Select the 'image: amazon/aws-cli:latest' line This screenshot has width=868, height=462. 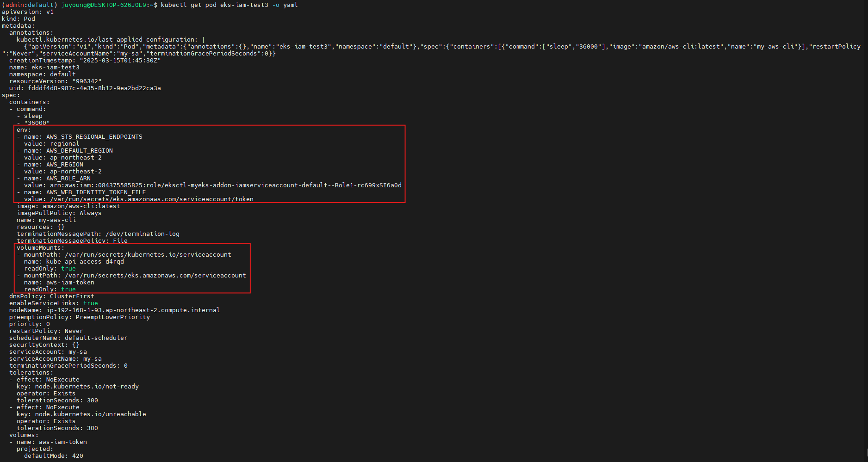pyautogui.click(x=68, y=206)
